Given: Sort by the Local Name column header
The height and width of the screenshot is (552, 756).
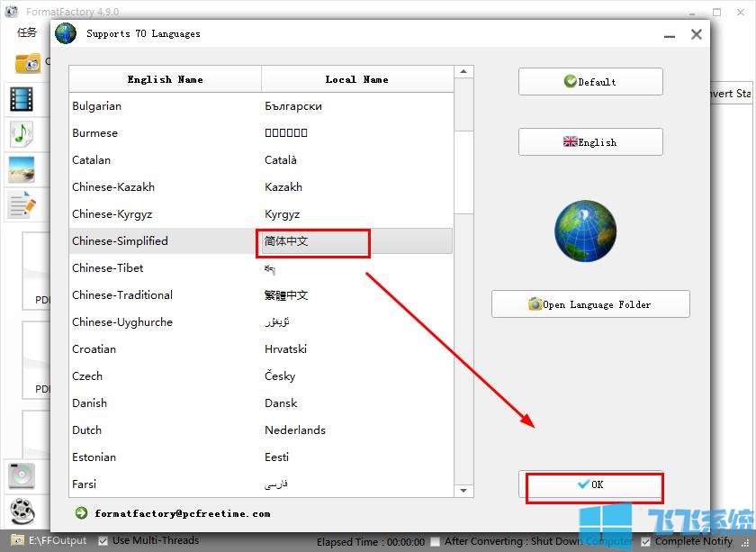Looking at the screenshot, I should pos(356,79).
